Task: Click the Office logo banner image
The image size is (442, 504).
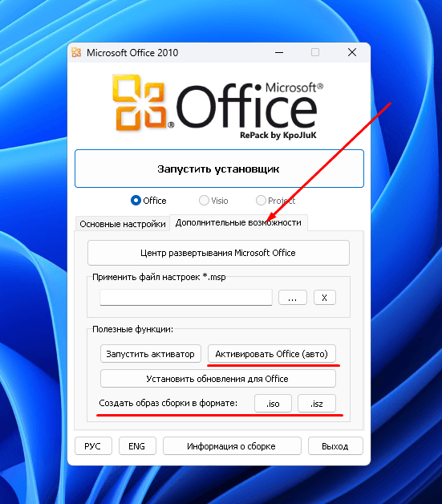Action: coord(217,107)
